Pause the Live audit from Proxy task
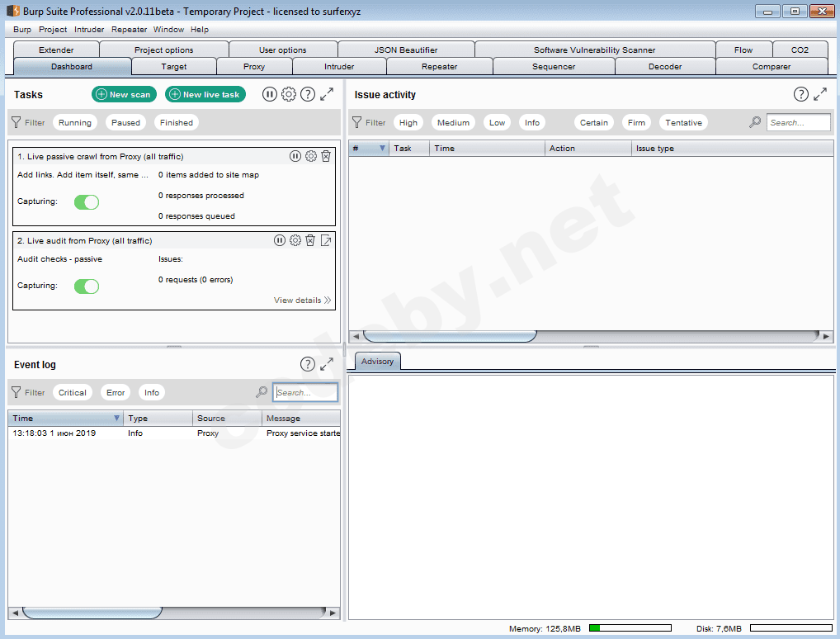This screenshot has height=639, width=840. click(x=280, y=240)
